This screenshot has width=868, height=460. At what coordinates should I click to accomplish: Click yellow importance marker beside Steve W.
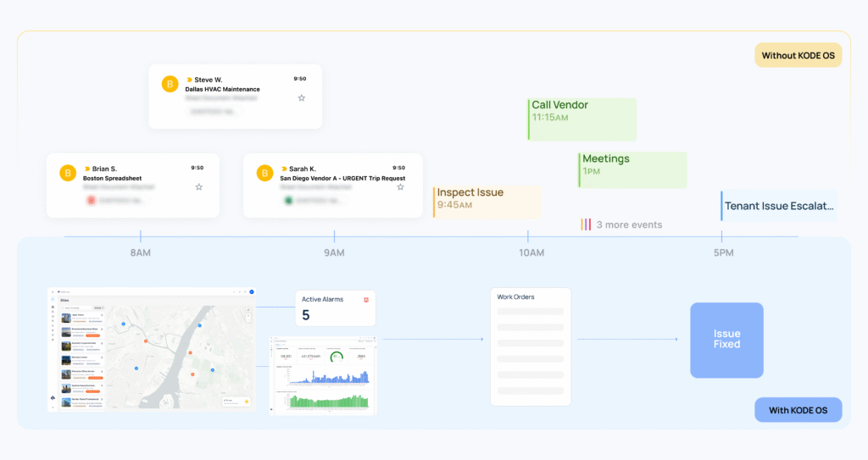(189, 80)
